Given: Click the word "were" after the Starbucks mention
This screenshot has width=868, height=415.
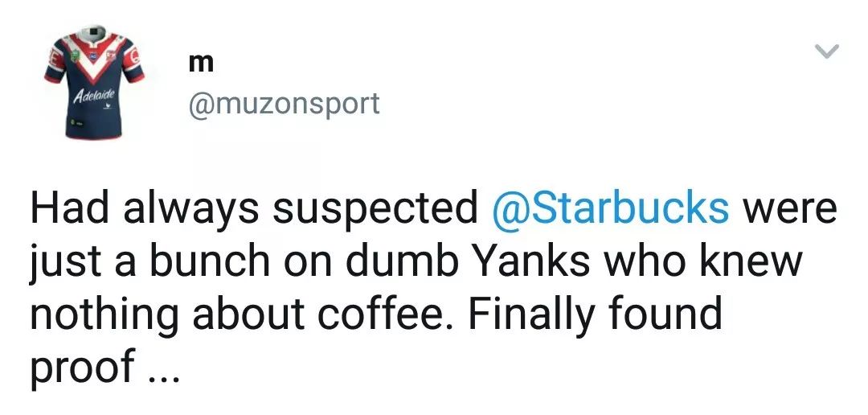Looking at the screenshot, I should point(789,209).
